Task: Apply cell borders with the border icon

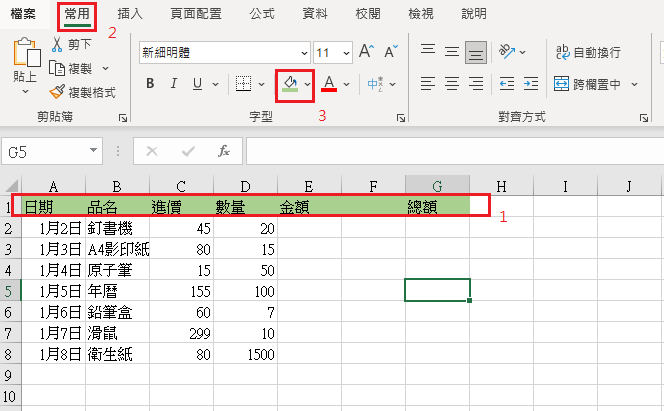Action: coord(243,84)
